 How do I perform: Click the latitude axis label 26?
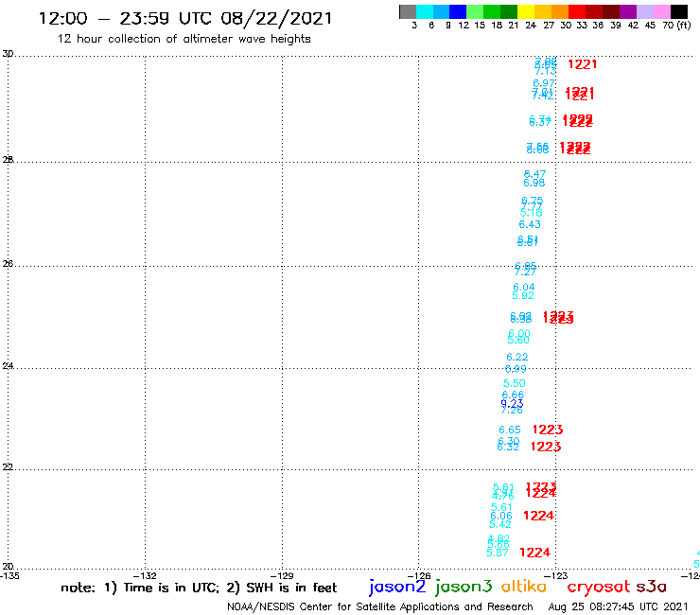coord(8,264)
